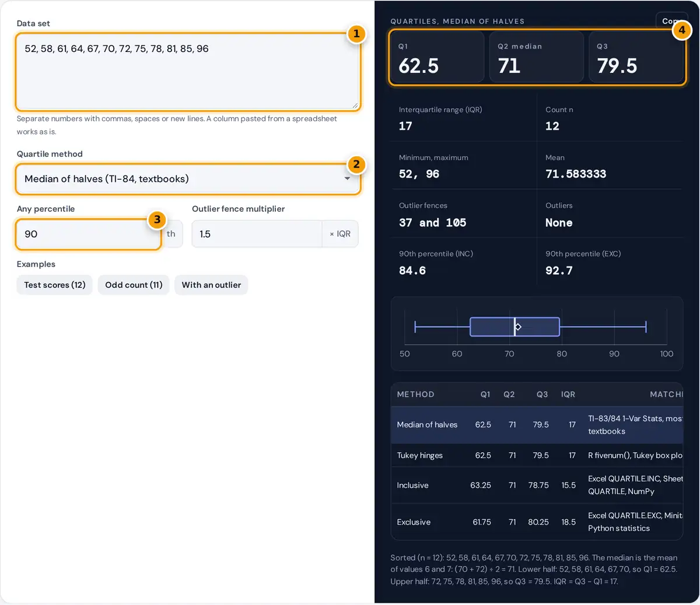Screen dimensions: 700x605
Task: Click the METHOD column header
Action: click(415, 394)
